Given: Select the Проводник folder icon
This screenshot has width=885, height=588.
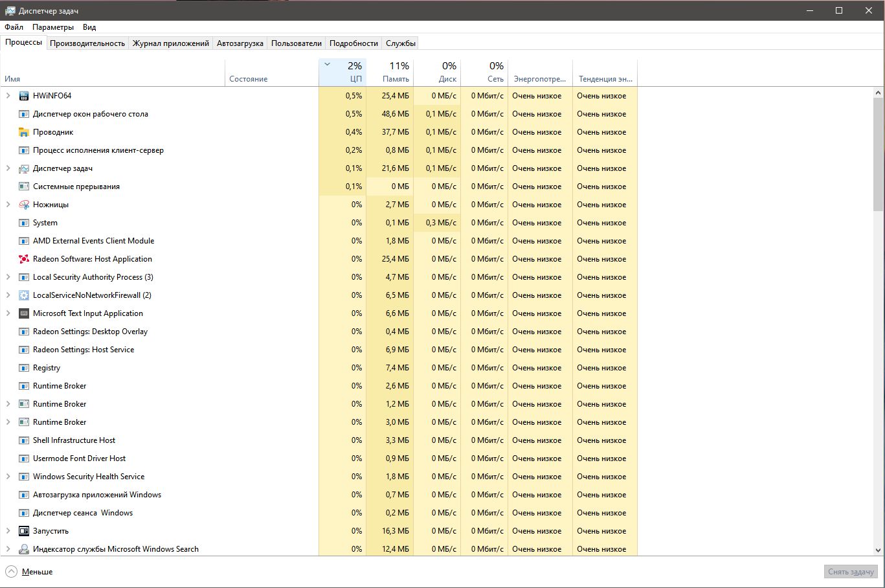Looking at the screenshot, I should click(24, 132).
